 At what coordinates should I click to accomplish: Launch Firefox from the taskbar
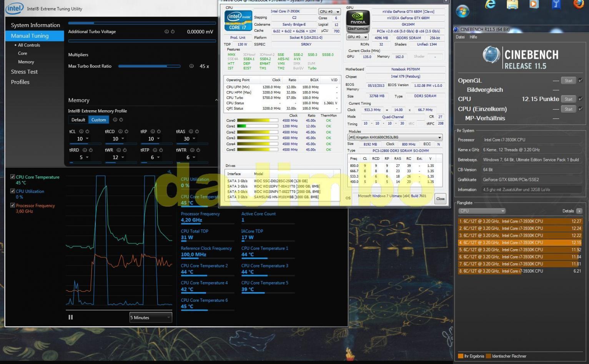point(579,4)
